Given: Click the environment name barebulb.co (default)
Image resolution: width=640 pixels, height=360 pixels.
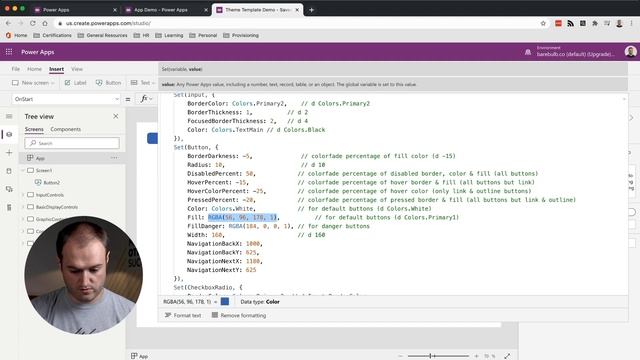Looking at the screenshot, I should (x=576, y=54).
